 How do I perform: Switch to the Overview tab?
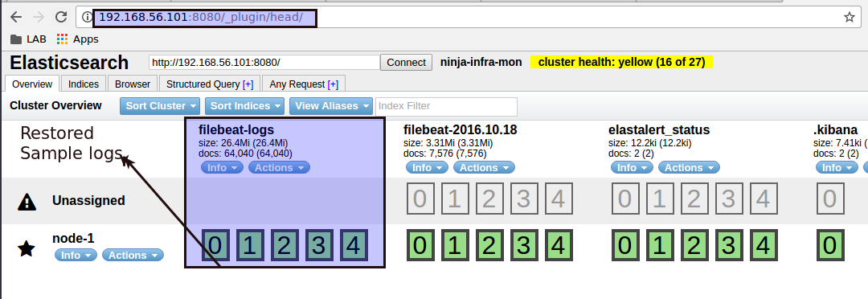(x=32, y=84)
